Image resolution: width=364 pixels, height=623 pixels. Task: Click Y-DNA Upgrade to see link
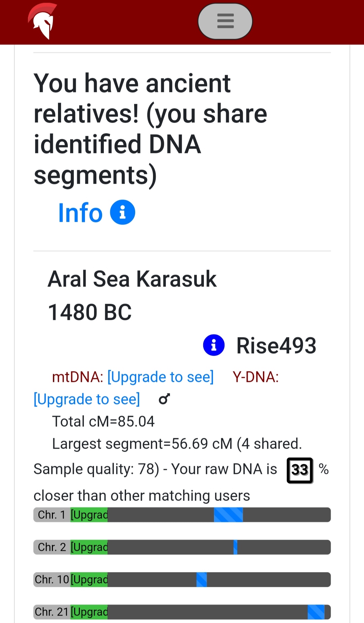click(x=87, y=399)
